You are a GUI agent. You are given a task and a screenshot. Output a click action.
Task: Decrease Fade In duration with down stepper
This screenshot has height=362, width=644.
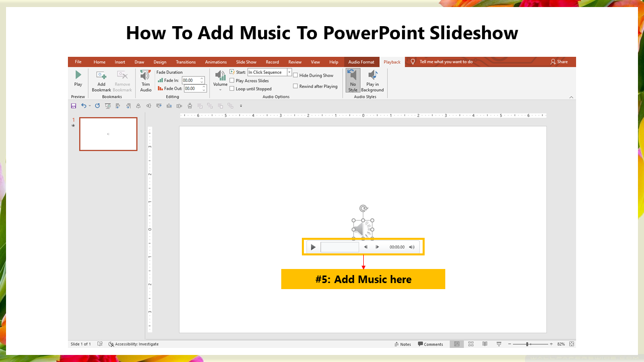[x=202, y=81]
